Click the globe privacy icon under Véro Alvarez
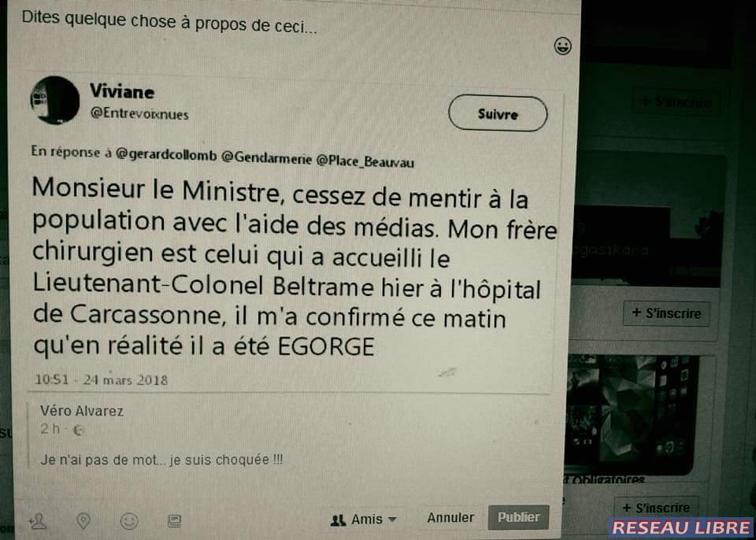756x540 pixels. click(76, 431)
